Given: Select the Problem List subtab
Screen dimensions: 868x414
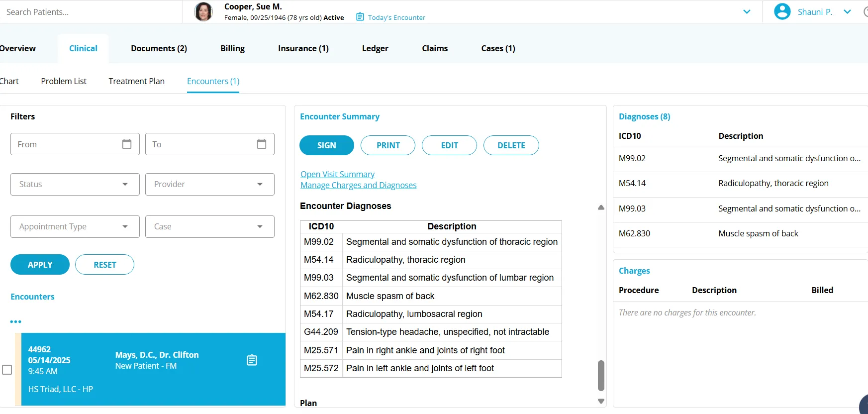Looking at the screenshot, I should (64, 81).
